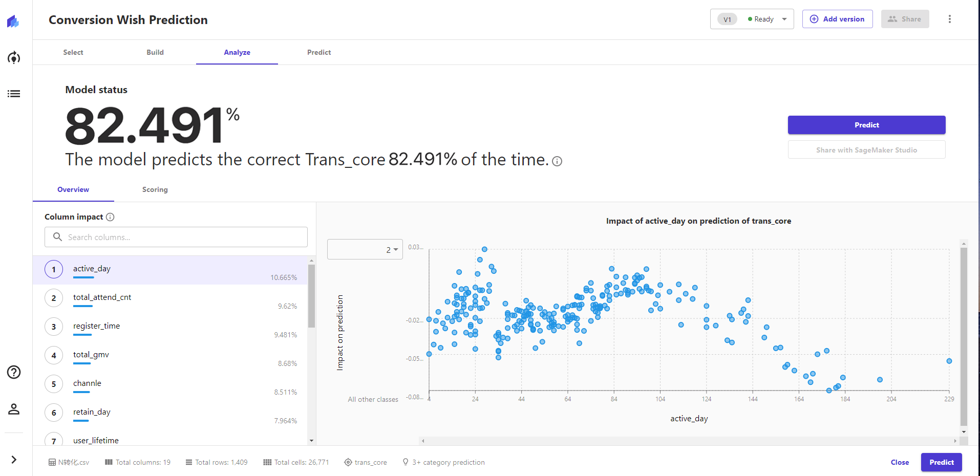Switch to the Predict tab
This screenshot has height=476, width=980.
[x=319, y=52]
